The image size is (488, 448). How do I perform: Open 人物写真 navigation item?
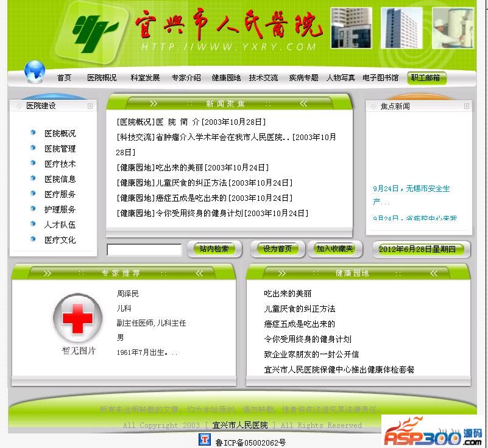point(341,78)
